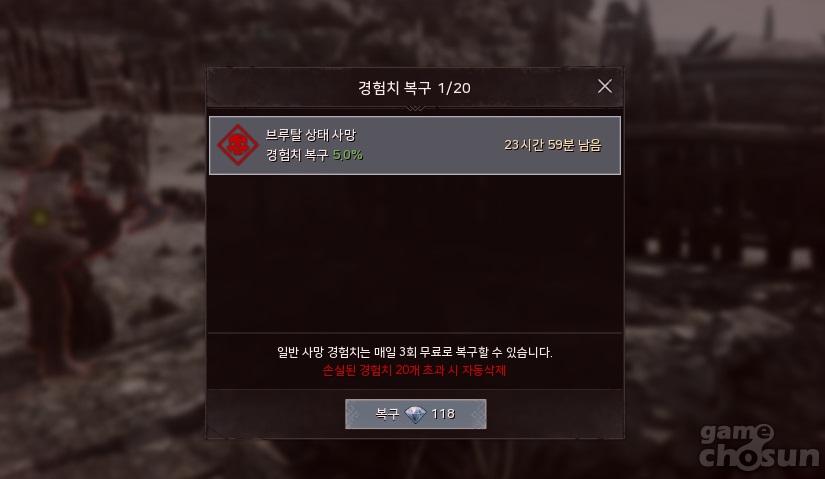Click the diamond currency icon

coord(415,414)
